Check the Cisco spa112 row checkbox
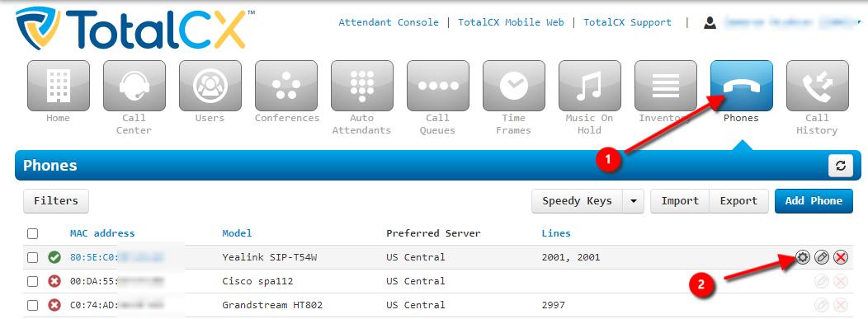 click(33, 281)
